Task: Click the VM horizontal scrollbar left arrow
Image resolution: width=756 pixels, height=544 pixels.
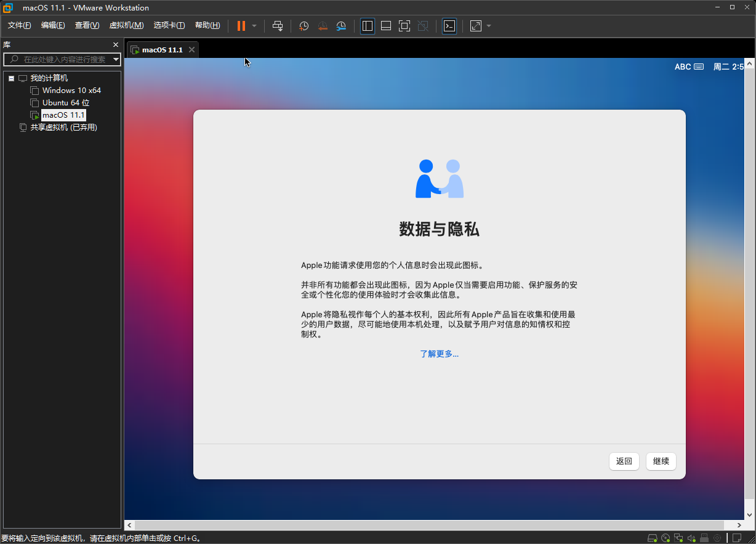Action: (x=129, y=525)
